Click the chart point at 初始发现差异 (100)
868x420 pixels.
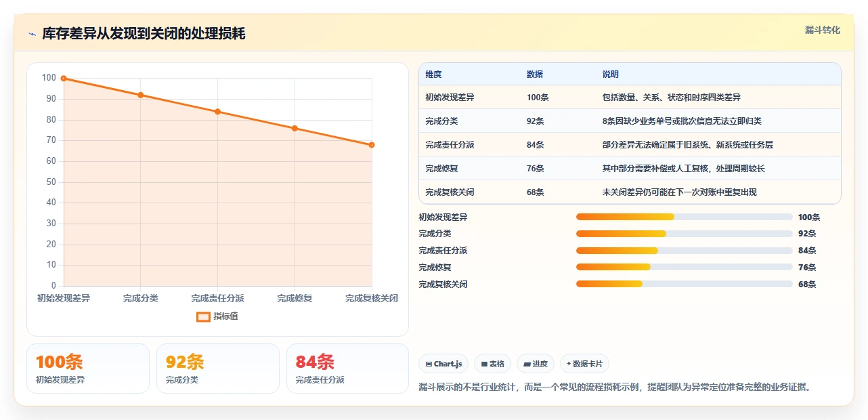coord(64,79)
